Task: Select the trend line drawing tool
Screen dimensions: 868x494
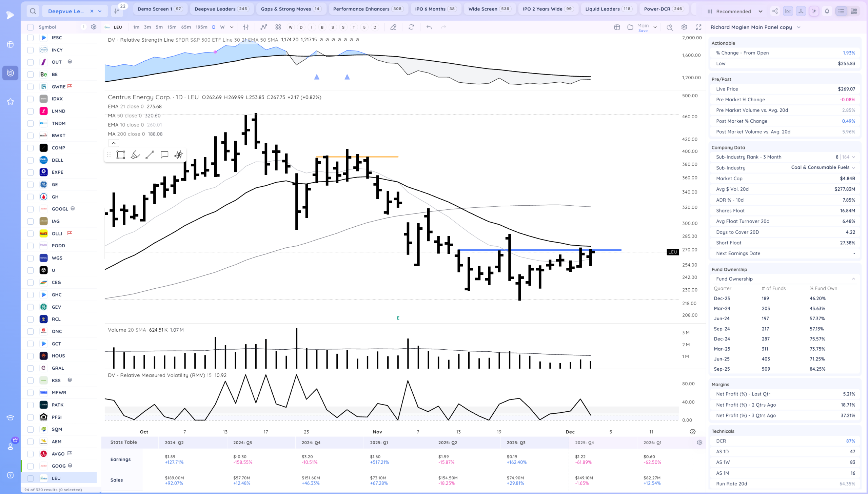Action: tap(150, 155)
